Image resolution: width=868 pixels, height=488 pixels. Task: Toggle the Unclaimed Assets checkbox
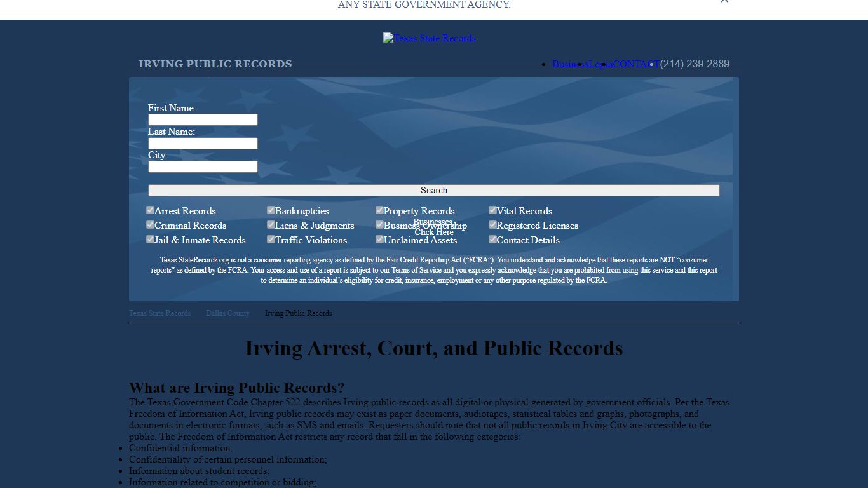point(379,239)
